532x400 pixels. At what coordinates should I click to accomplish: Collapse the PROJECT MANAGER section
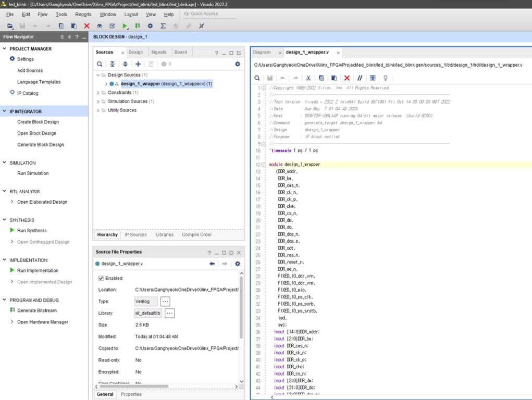click(x=5, y=48)
